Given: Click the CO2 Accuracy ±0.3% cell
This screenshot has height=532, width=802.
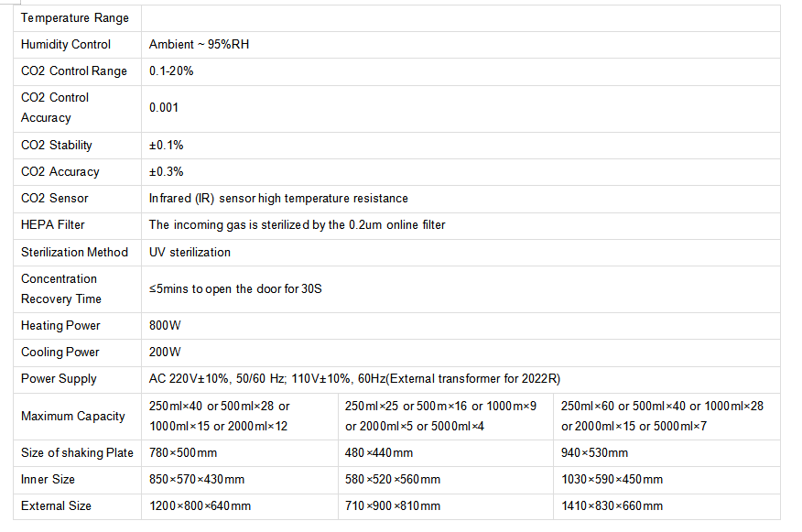Looking at the screenshot, I should [x=461, y=172].
